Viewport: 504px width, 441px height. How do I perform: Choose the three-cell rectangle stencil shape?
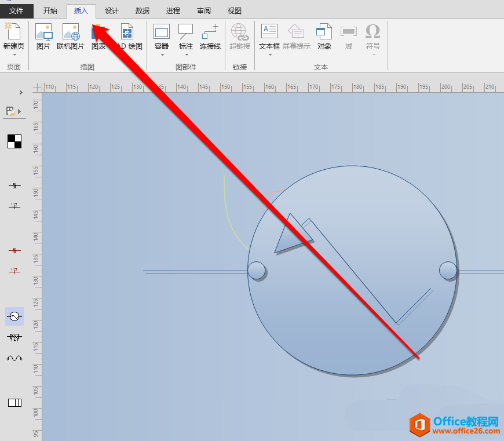pos(14,403)
